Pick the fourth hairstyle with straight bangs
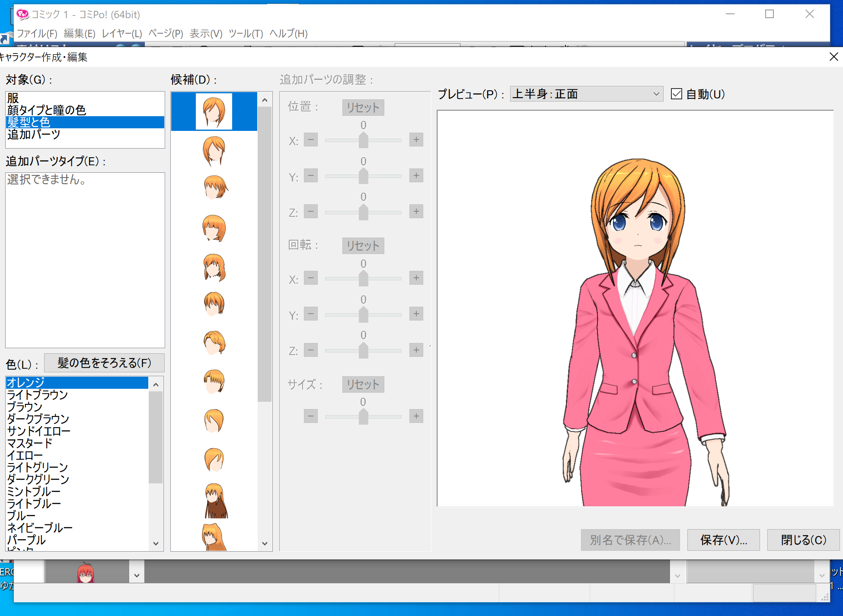This screenshot has height=616, width=843. [x=214, y=228]
